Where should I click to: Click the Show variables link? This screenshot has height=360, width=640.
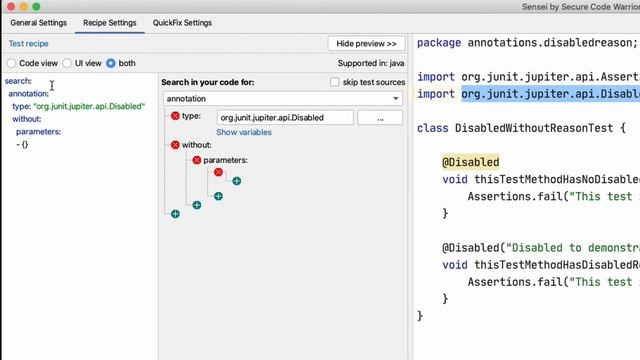pos(244,132)
